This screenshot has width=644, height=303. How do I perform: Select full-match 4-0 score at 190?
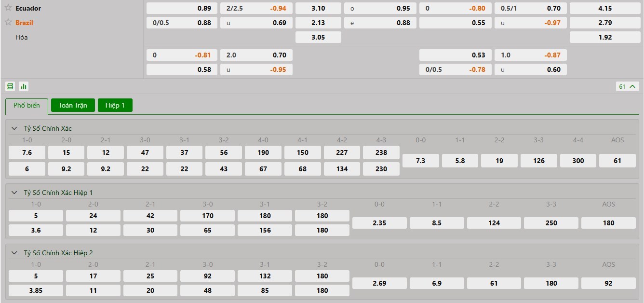263,152
